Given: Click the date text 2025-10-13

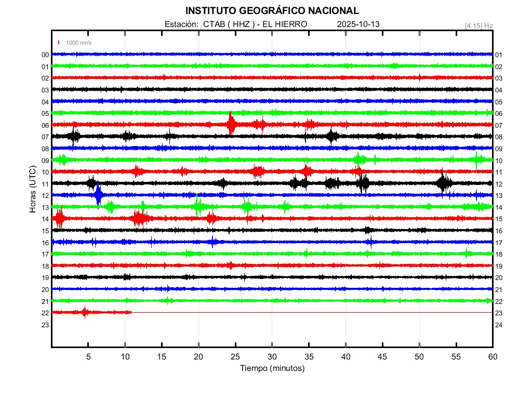Looking at the screenshot, I should pos(359,24).
